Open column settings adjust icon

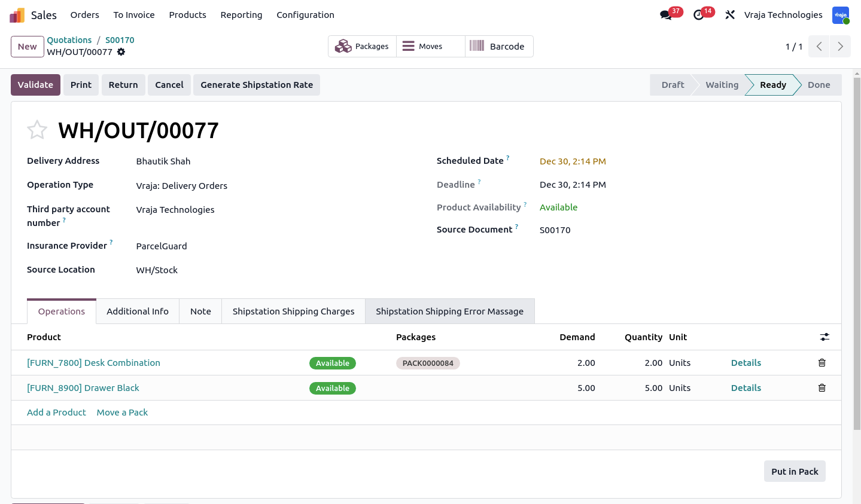tap(825, 337)
